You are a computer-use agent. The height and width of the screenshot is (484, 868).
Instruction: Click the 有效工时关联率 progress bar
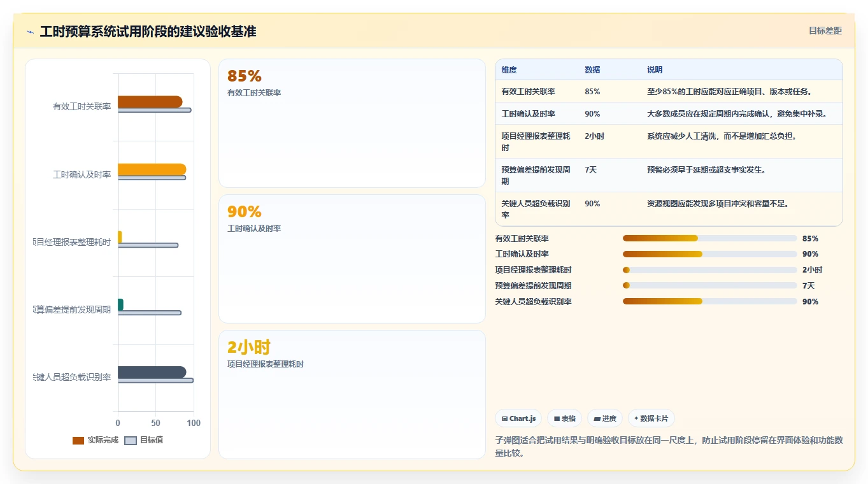pyautogui.click(x=709, y=238)
